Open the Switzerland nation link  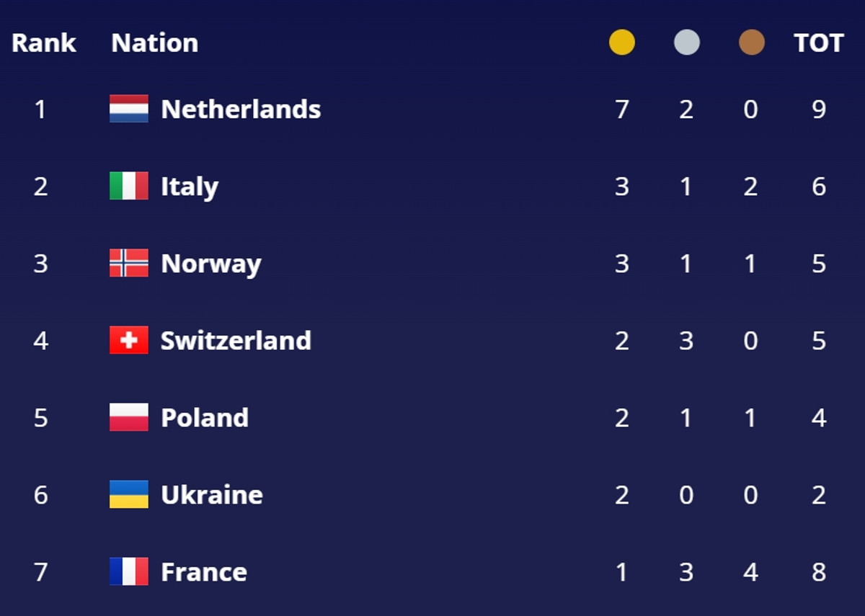point(236,341)
